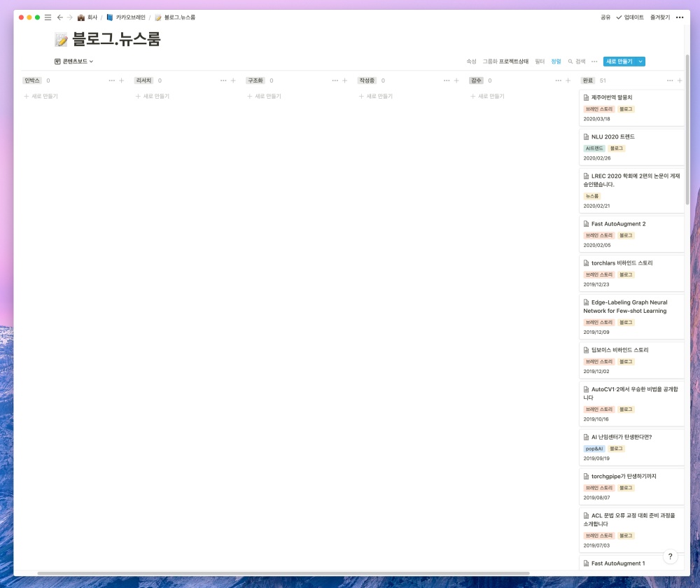Image resolution: width=700 pixels, height=588 pixels.
Task: Open the help question mark button
Action: (670, 556)
